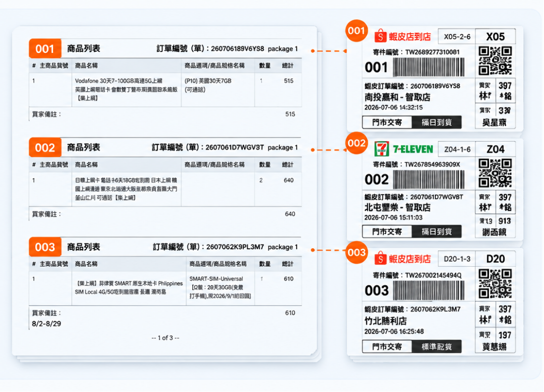Click 蝦皮店到店 text on label D20

(410, 259)
